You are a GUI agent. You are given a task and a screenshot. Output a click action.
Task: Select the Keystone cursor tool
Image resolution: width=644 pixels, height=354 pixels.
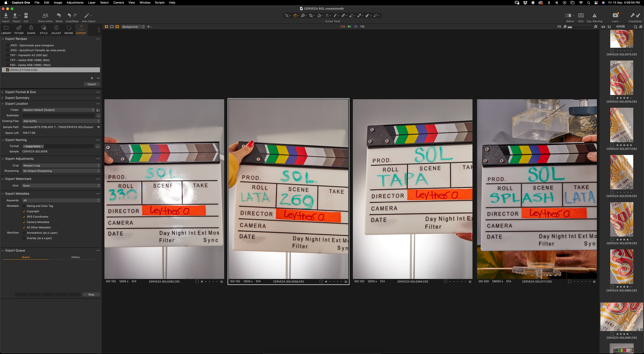(327, 15)
